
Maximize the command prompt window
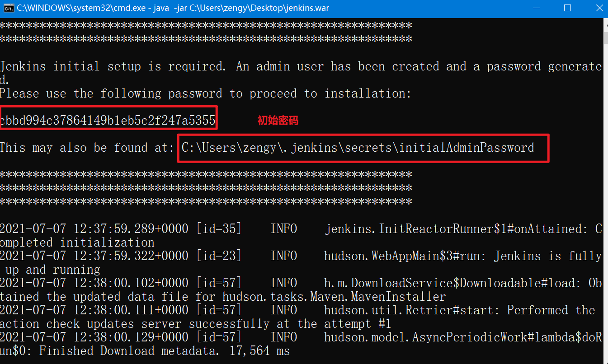click(568, 8)
